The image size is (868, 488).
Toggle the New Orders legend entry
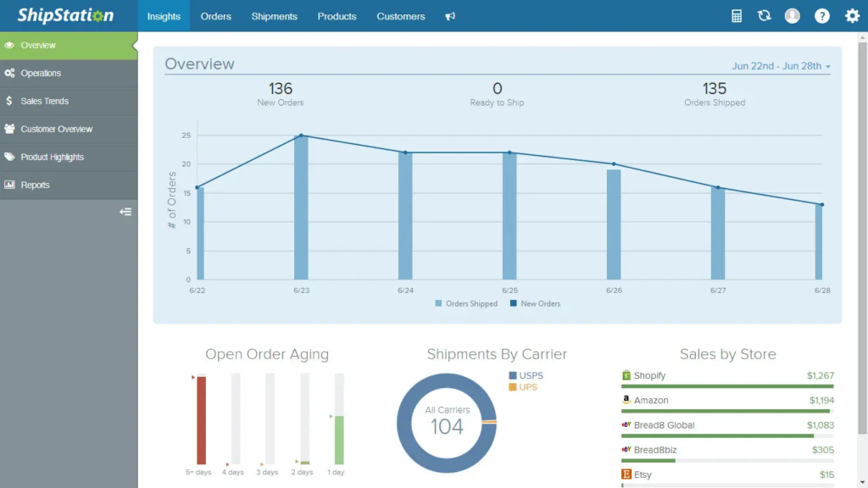[534, 303]
